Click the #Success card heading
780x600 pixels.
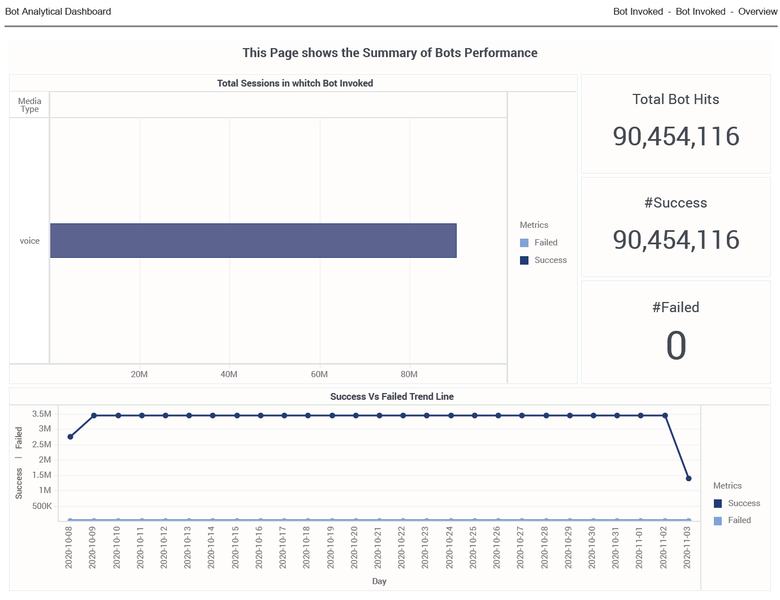(676, 203)
